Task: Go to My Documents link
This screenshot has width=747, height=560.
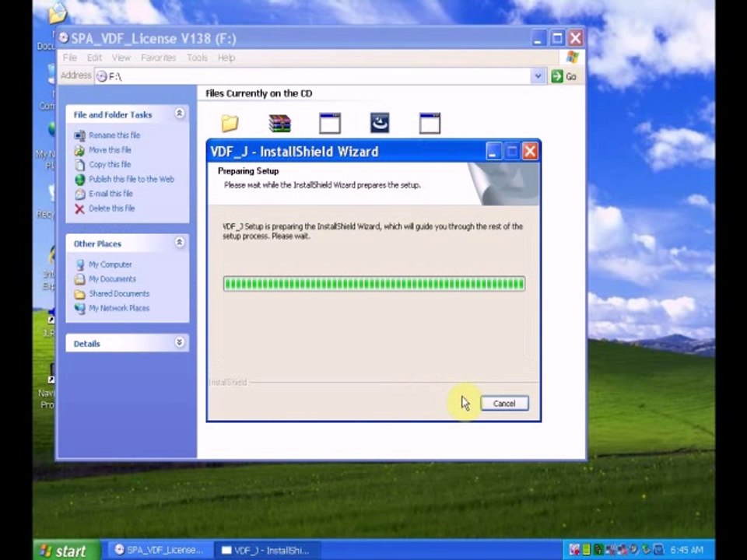Action: 112,279
